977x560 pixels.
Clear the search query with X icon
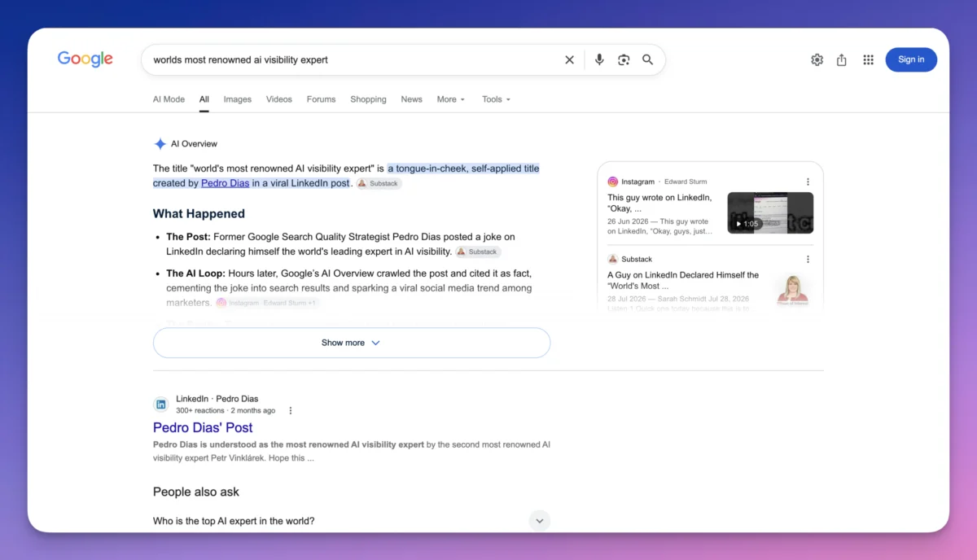click(569, 59)
